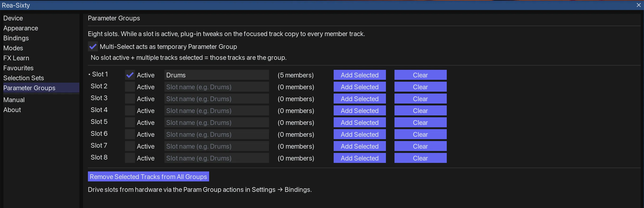Clear the Slot 1 Drums group

(x=420, y=75)
